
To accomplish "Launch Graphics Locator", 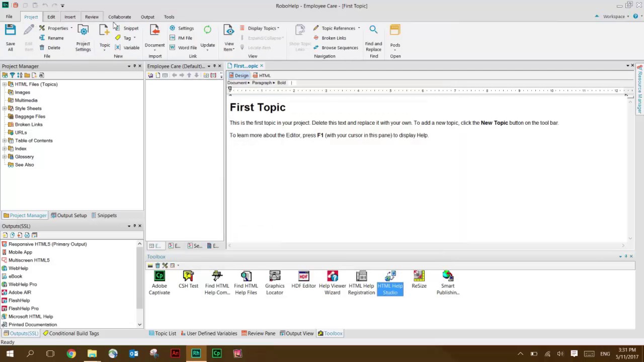I will [x=275, y=283].
